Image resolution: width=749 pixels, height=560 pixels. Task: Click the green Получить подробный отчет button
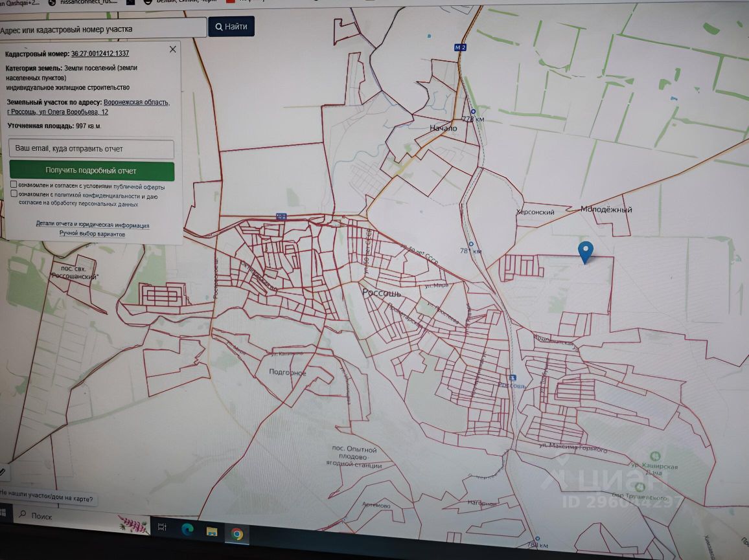coord(92,170)
